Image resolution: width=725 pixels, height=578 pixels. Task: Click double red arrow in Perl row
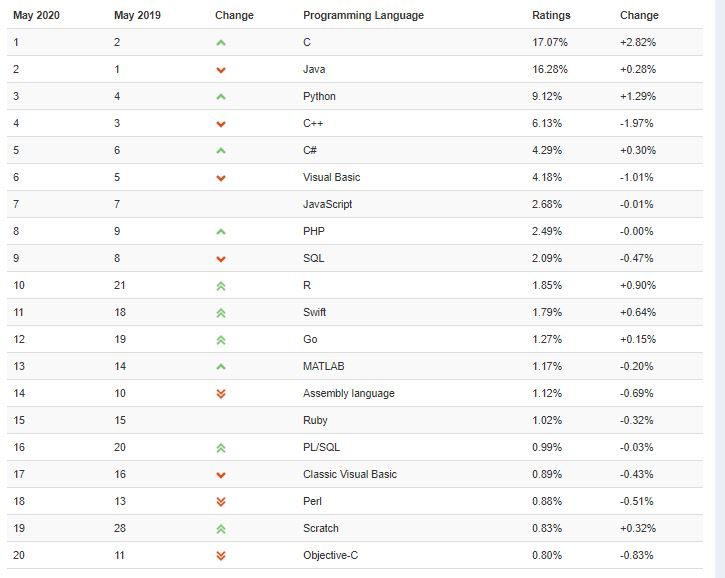tap(221, 502)
